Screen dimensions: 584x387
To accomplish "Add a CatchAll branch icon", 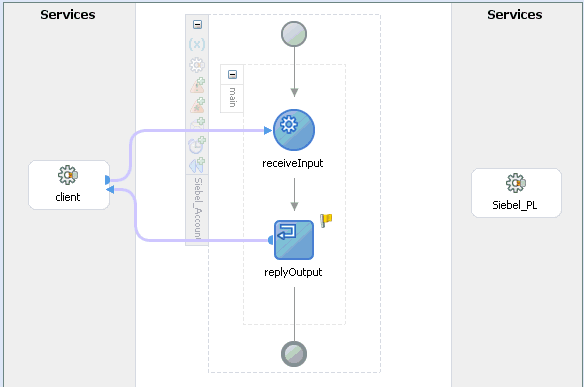I will (x=197, y=105).
